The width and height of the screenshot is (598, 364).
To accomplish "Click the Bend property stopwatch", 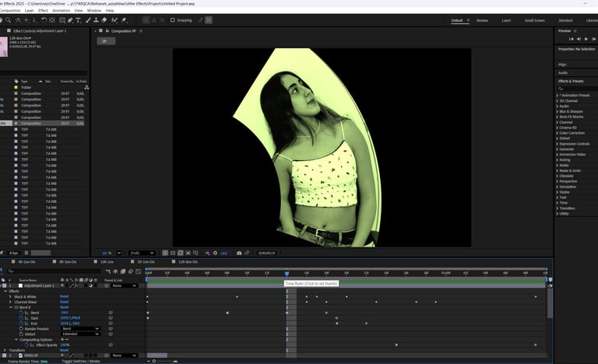I will (20, 312).
